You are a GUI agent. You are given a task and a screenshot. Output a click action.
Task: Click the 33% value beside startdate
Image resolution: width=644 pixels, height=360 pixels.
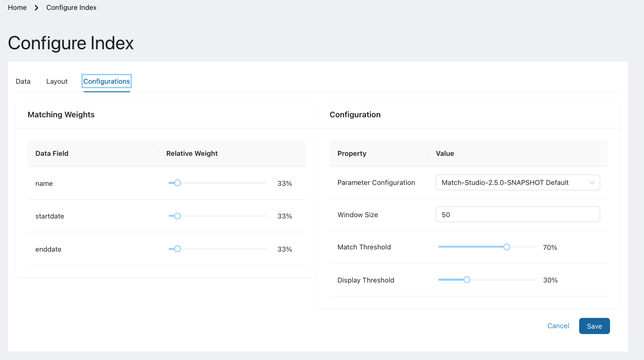pyautogui.click(x=285, y=216)
